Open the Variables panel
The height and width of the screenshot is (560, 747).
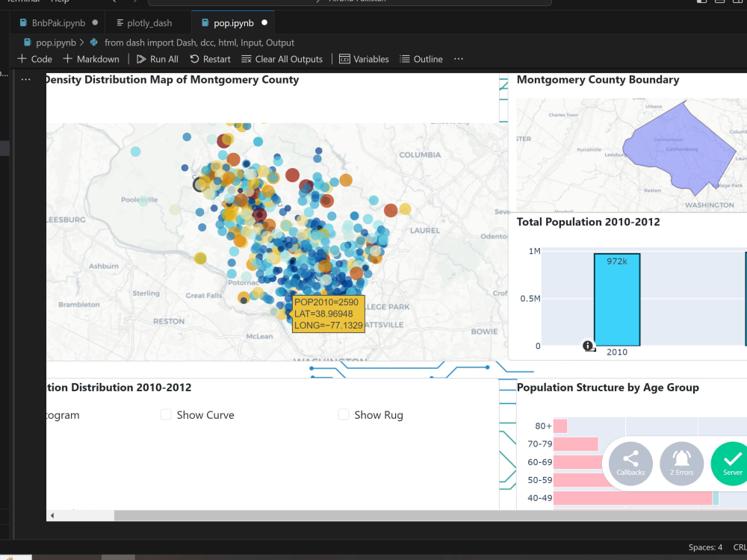click(364, 59)
